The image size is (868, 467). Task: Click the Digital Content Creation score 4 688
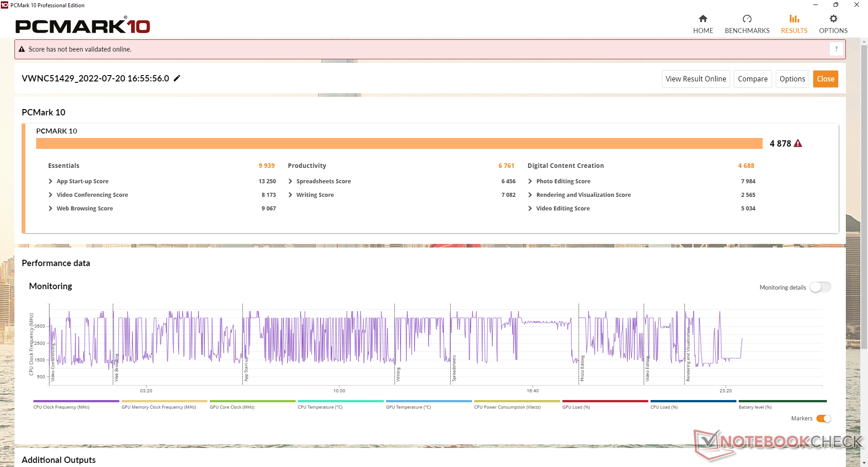(x=746, y=166)
